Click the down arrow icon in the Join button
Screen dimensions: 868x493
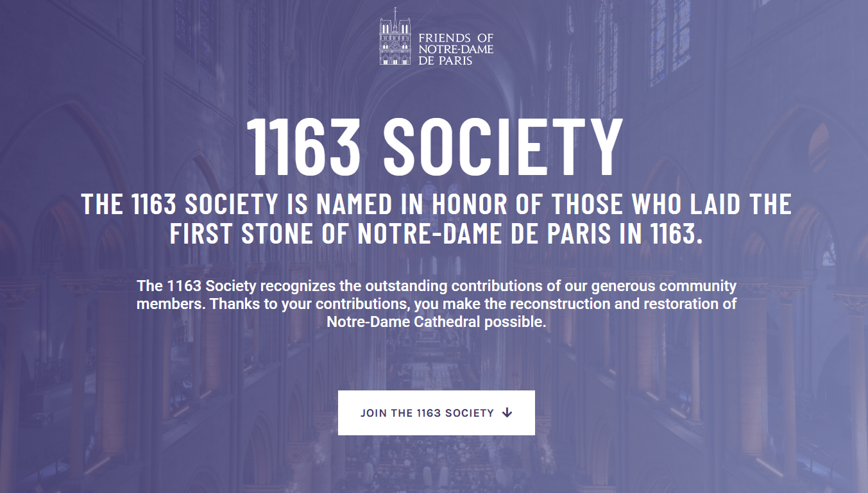point(507,413)
